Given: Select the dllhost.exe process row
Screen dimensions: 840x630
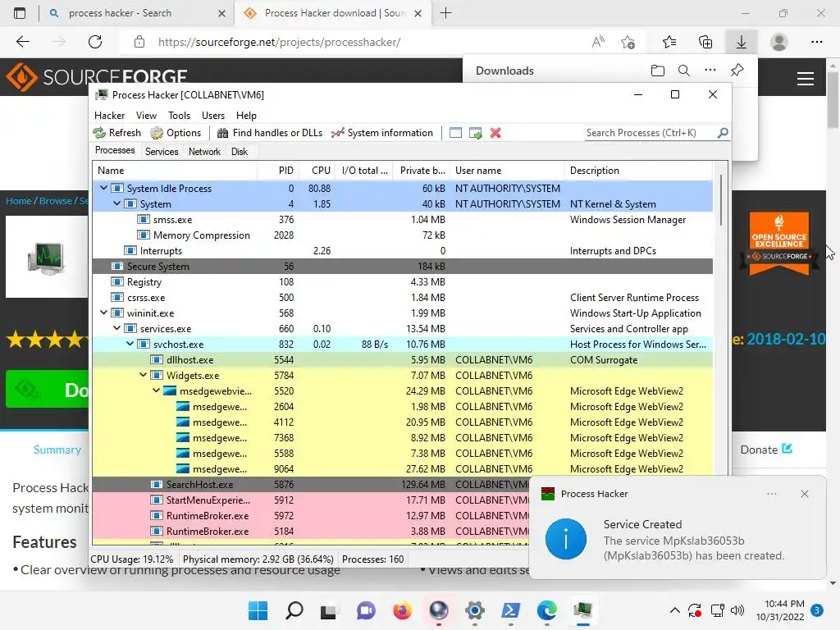Looking at the screenshot, I should [402, 359].
